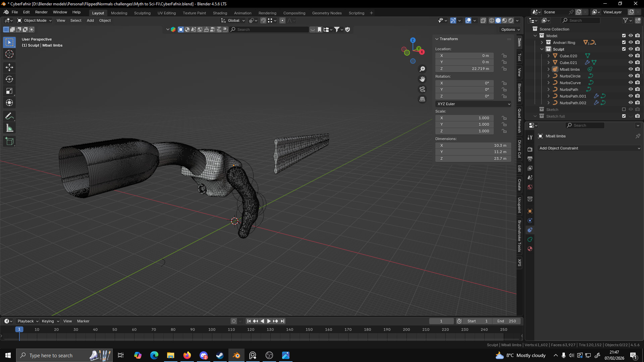Click the camera view icon in viewport
This screenshot has height=362, width=644.
click(422, 89)
